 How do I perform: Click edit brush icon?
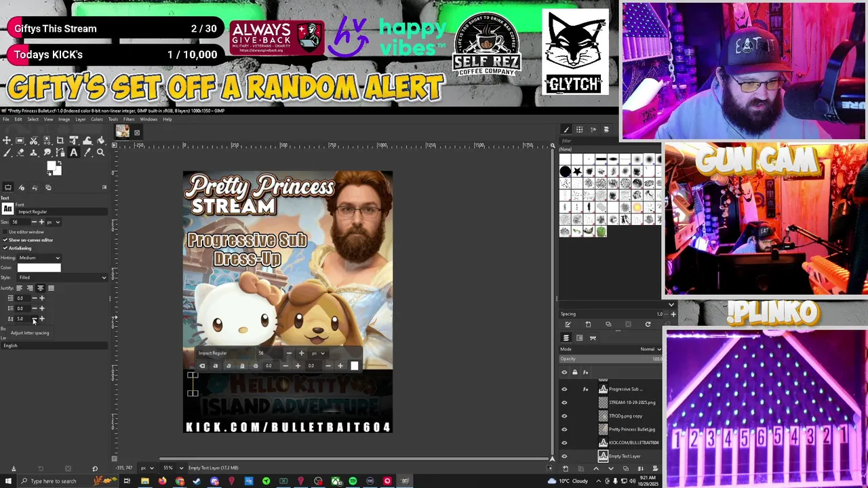pyautogui.click(x=568, y=324)
